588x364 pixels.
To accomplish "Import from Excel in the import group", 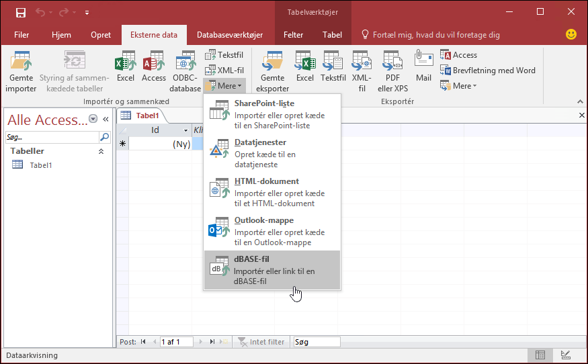I will point(125,66).
